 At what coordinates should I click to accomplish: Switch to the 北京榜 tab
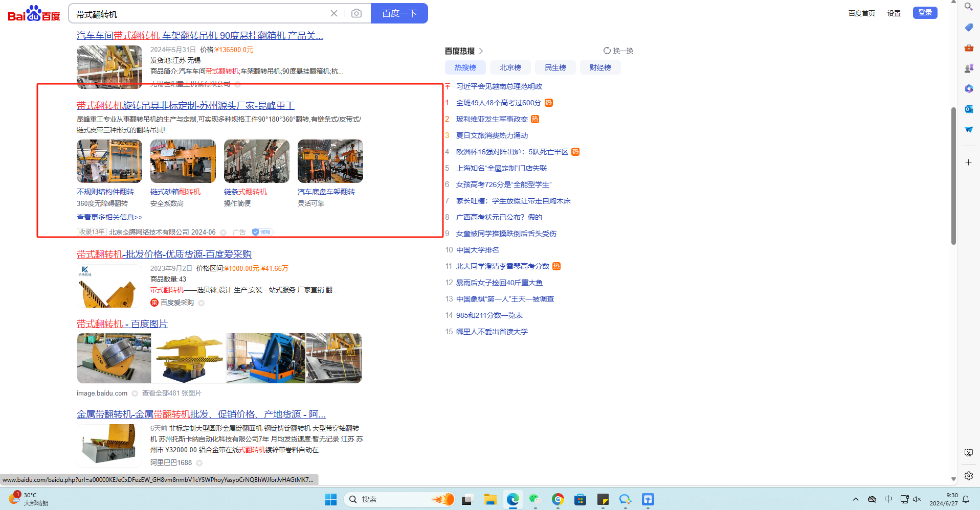point(510,67)
